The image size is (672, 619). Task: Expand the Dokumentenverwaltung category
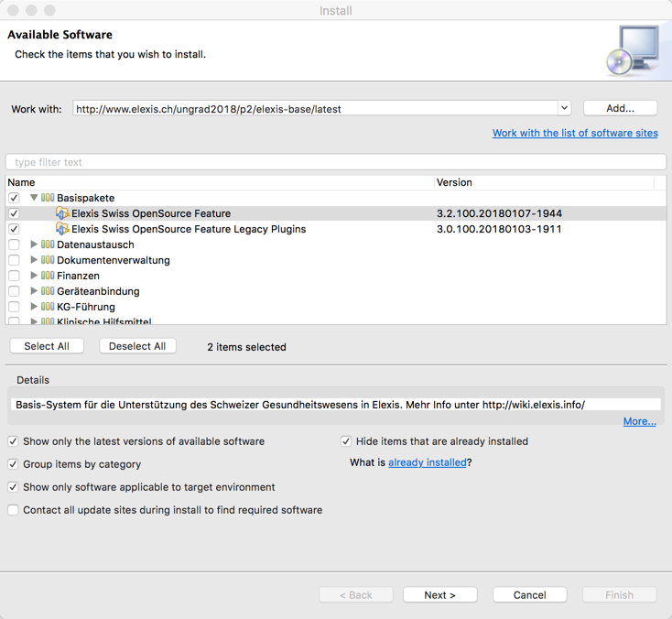(x=34, y=260)
